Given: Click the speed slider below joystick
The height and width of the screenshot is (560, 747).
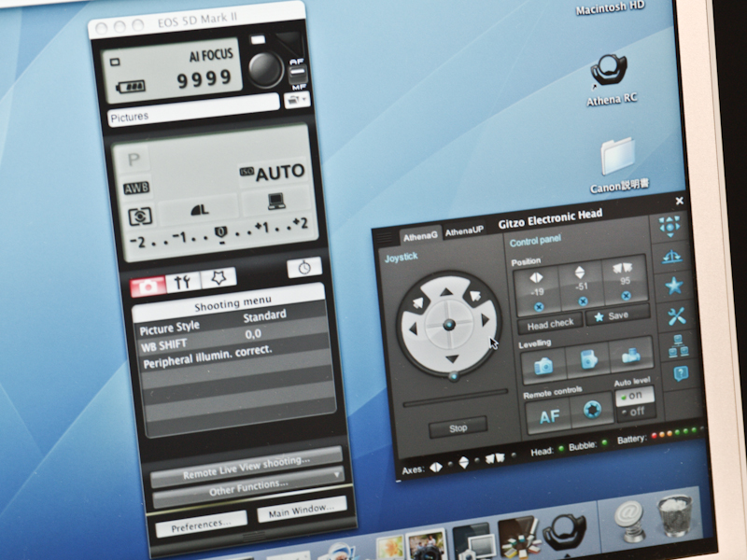Looking at the screenshot, I should coord(455,398).
